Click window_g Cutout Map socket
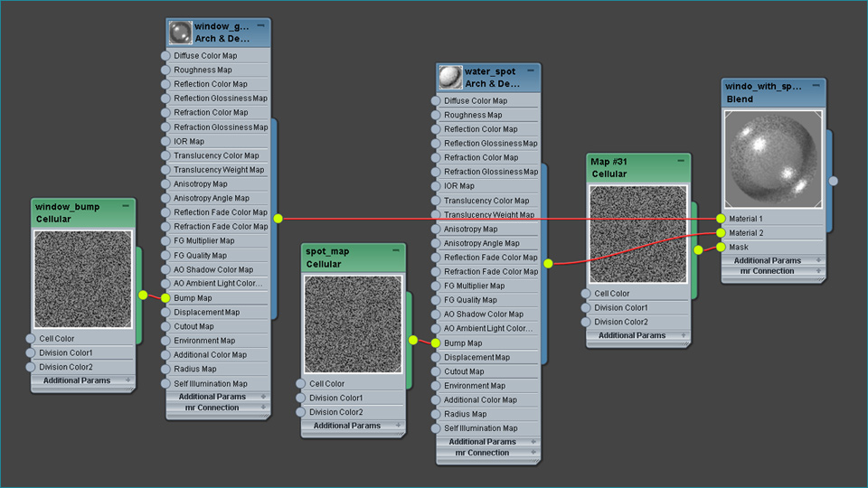Screen dimensions: 868x488 (165, 326)
